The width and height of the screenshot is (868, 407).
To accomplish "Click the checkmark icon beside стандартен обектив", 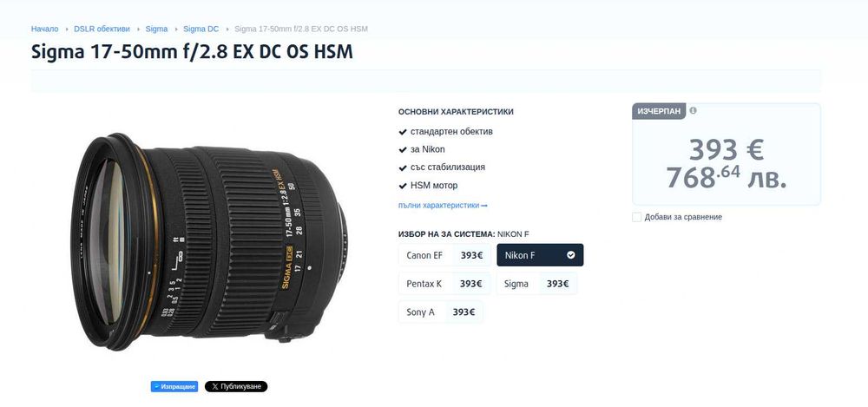I will tap(403, 132).
